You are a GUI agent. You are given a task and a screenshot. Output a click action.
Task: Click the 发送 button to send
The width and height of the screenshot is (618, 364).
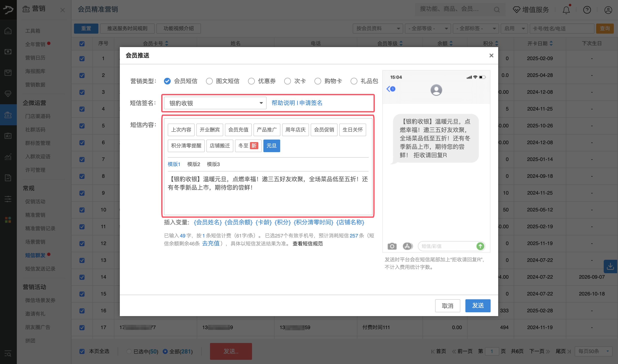477,306
